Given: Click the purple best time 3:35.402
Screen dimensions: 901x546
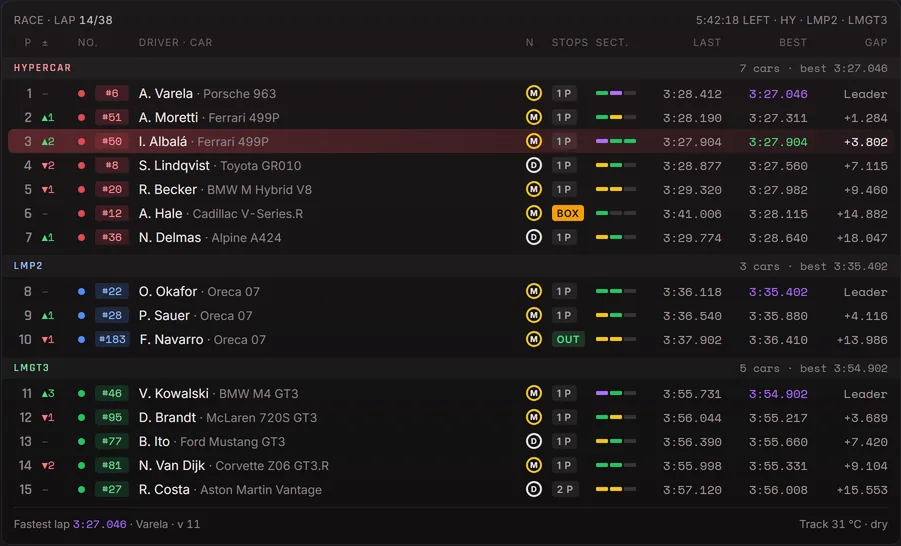Looking at the screenshot, I should click(x=778, y=292).
